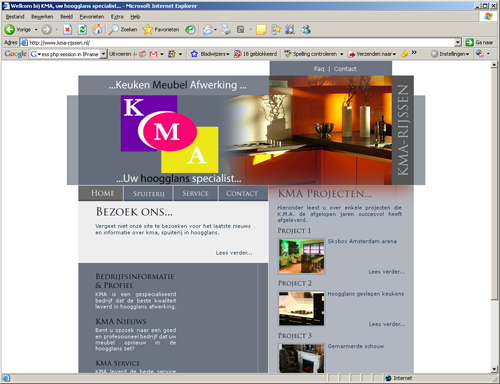This screenshot has height=384, width=500.
Task: Open the Google search box dropdown
Action: click(x=103, y=54)
